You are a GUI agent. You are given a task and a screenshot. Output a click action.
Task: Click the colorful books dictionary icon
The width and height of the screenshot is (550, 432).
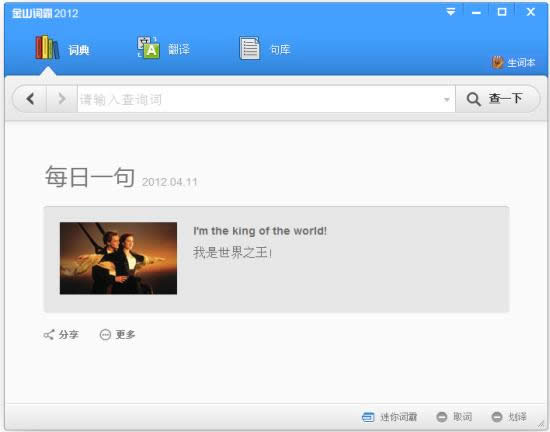pos(47,47)
